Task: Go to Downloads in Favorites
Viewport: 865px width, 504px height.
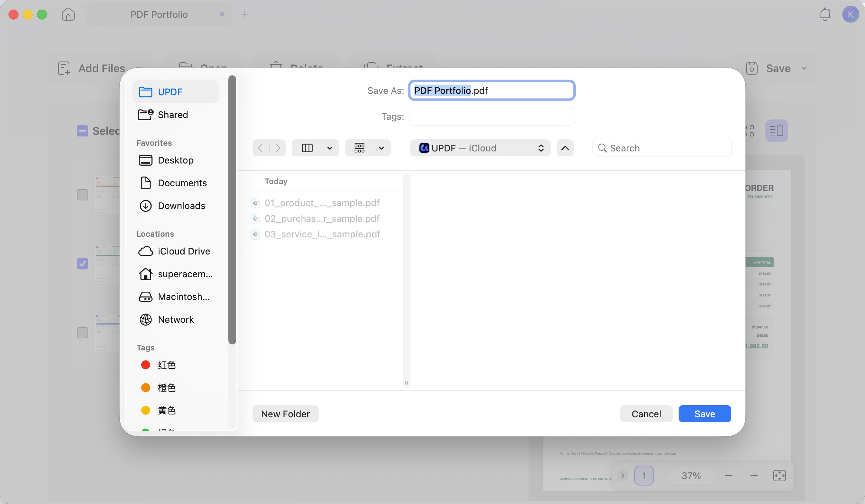Action: (x=176, y=205)
